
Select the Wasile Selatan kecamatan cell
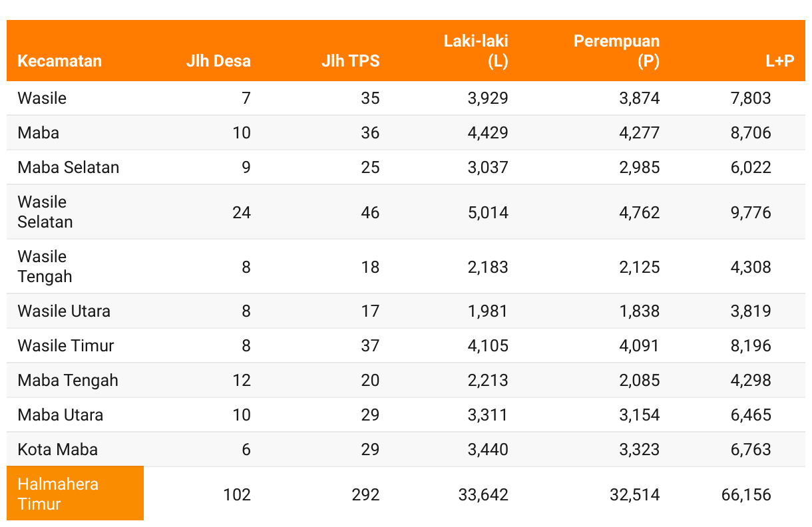pyautogui.click(x=45, y=212)
